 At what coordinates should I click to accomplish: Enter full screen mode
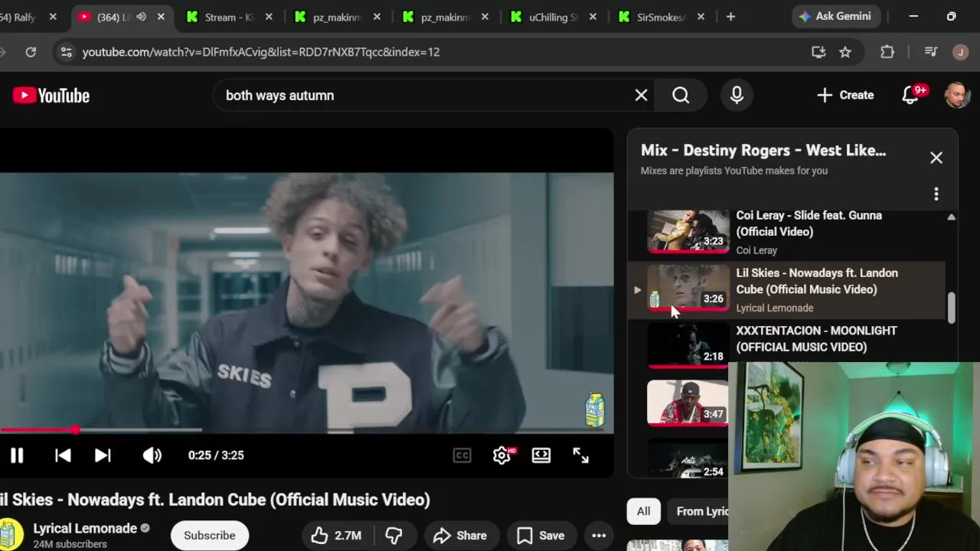pos(581,455)
